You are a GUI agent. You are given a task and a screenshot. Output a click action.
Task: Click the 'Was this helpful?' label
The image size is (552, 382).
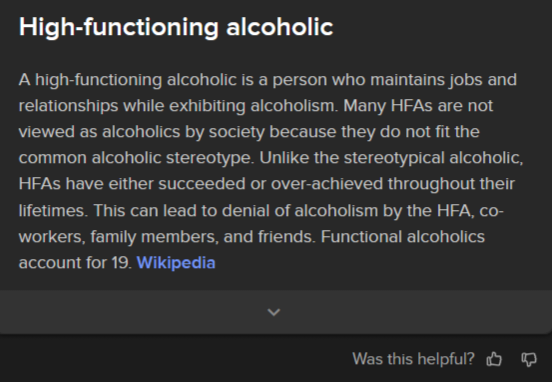pyautogui.click(x=413, y=359)
